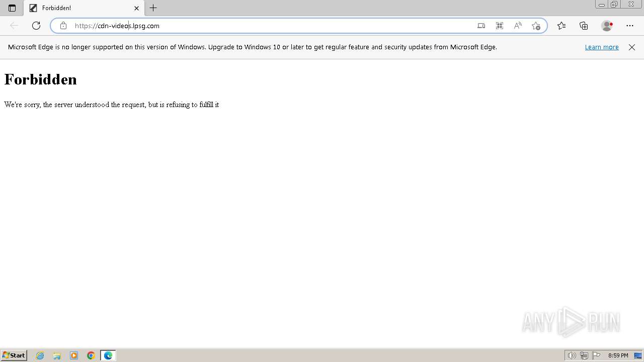Open network status tray icon
The height and width of the screenshot is (362, 644).
pyautogui.click(x=584, y=355)
